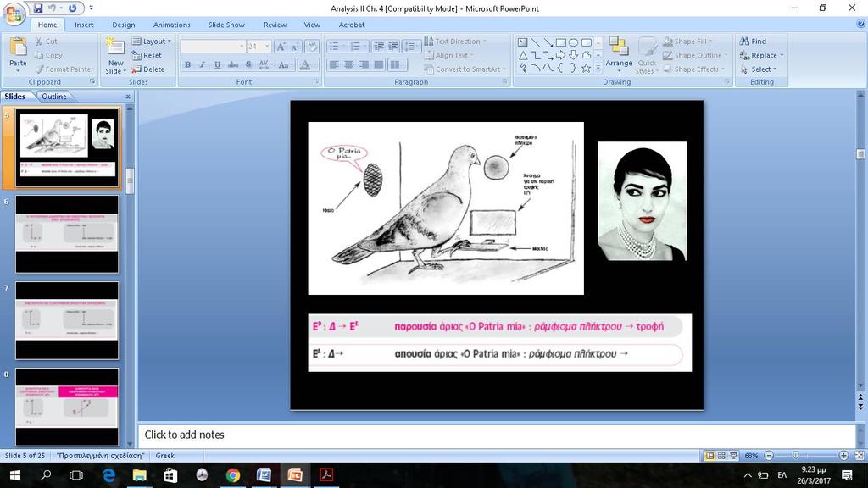Viewport: 868px width, 488px height.
Task: Go to the Review tab
Action: tap(275, 25)
